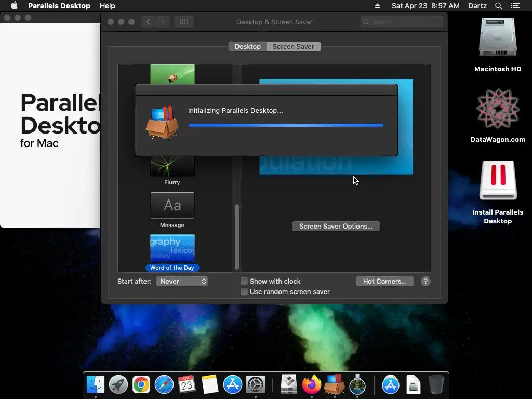The image size is (532, 399).
Task: Open the document stack in Dock
Action: pyautogui.click(x=413, y=385)
